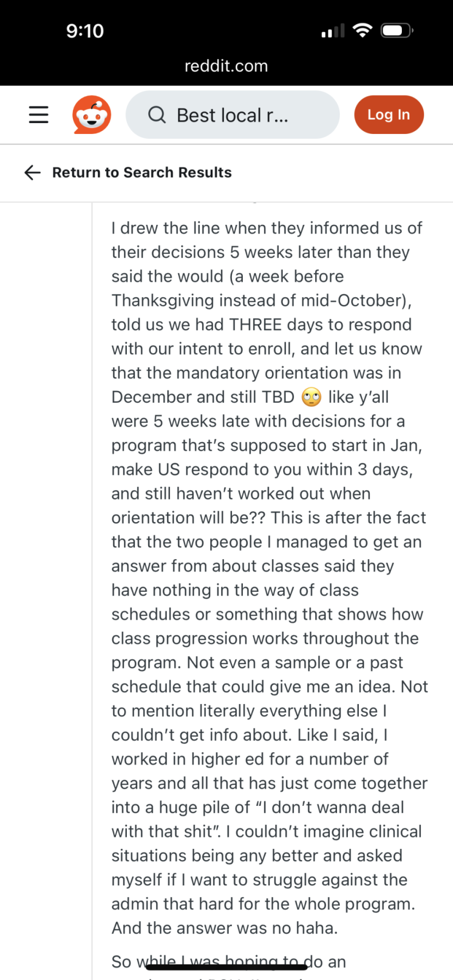Select "Return to Search Results" link
This screenshot has height=980, width=453.
[142, 173]
